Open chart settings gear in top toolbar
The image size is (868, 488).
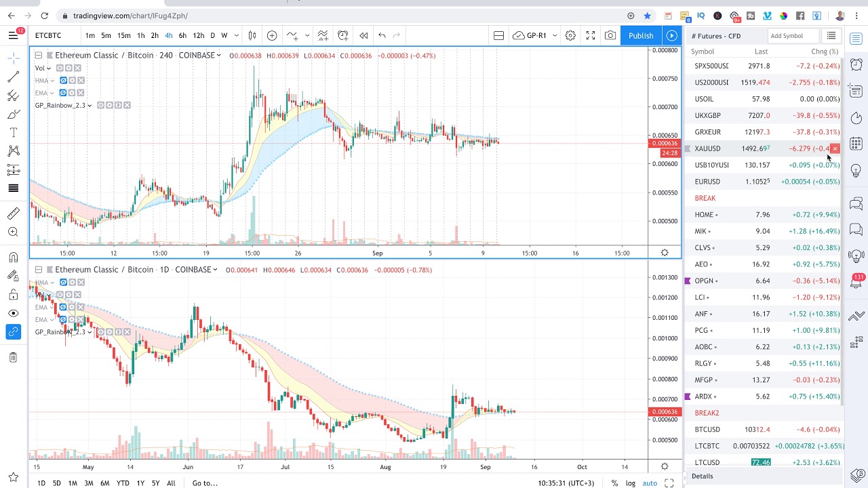pyautogui.click(x=570, y=35)
